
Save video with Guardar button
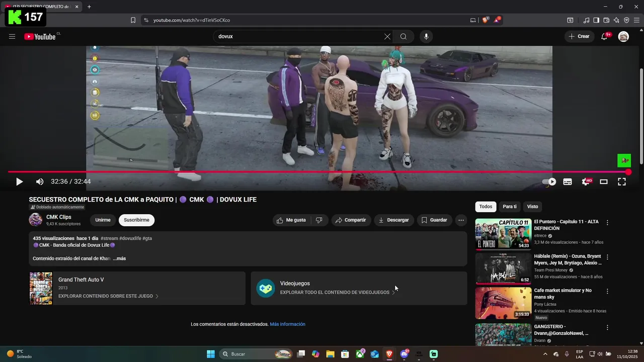(434, 220)
